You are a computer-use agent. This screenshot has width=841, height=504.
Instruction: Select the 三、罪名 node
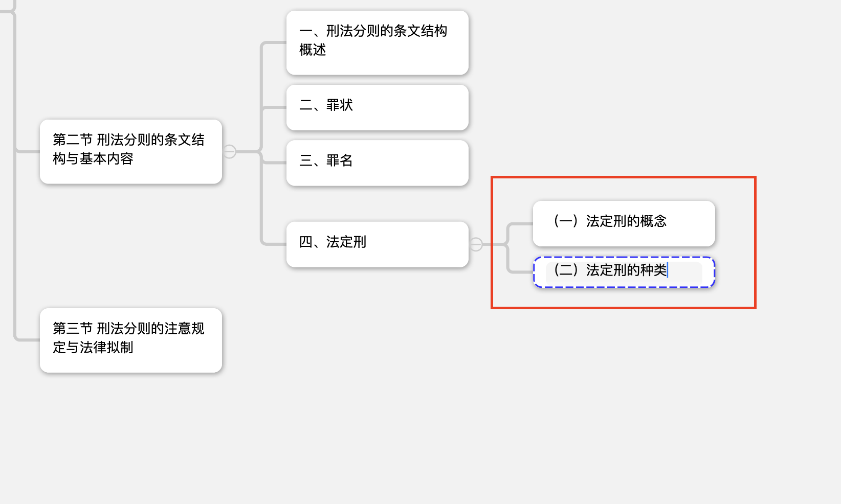pyautogui.click(x=377, y=163)
